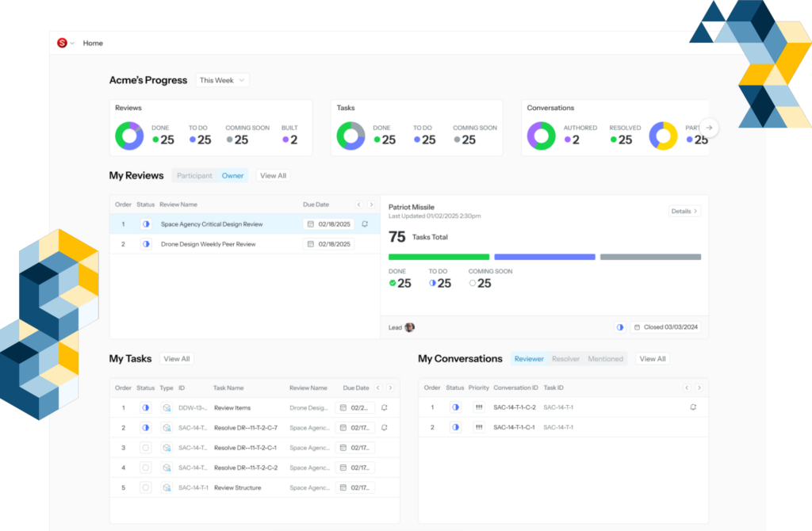Toggle status circle for Resolve DR--11-T-2-C-1 task

coord(145,448)
